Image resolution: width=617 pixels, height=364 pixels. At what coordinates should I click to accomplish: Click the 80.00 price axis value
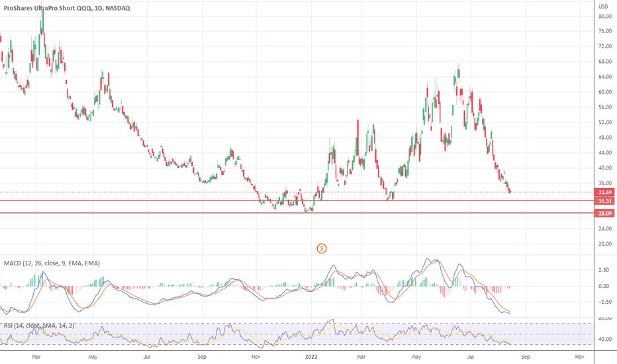coord(605,16)
